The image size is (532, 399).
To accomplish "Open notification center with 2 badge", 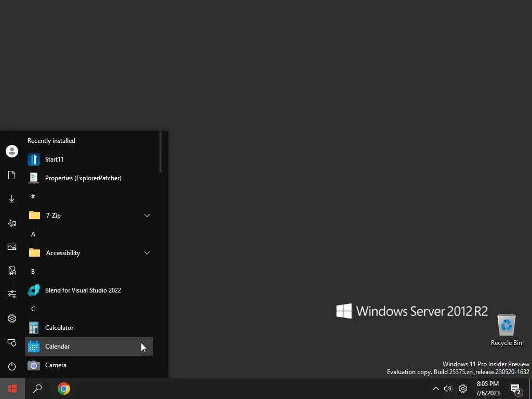I will click(x=516, y=389).
